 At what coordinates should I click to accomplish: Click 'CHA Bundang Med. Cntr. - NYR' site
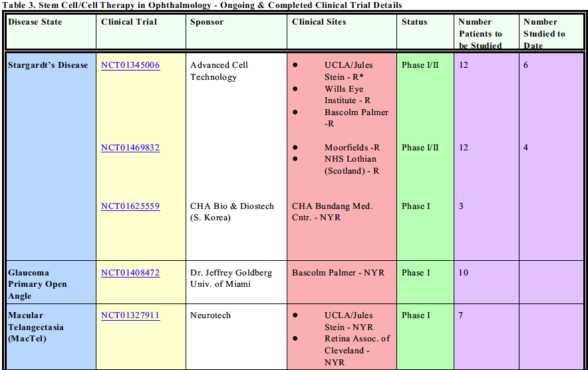[x=333, y=212]
